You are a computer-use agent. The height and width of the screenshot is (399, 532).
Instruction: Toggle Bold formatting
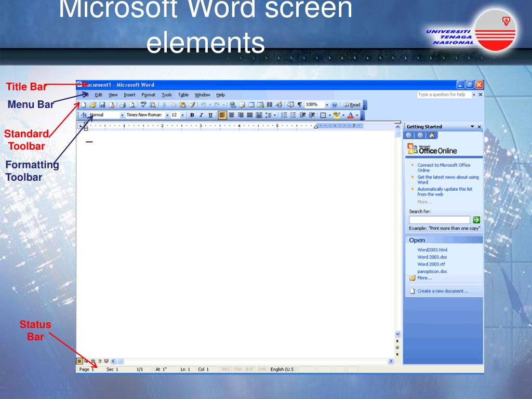[x=192, y=115]
